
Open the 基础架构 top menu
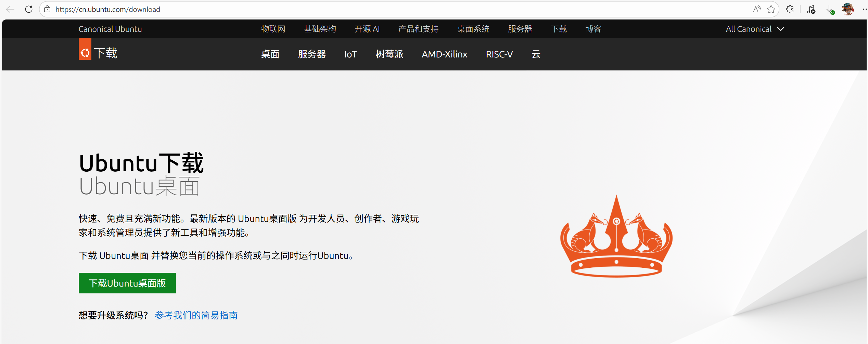pos(320,29)
